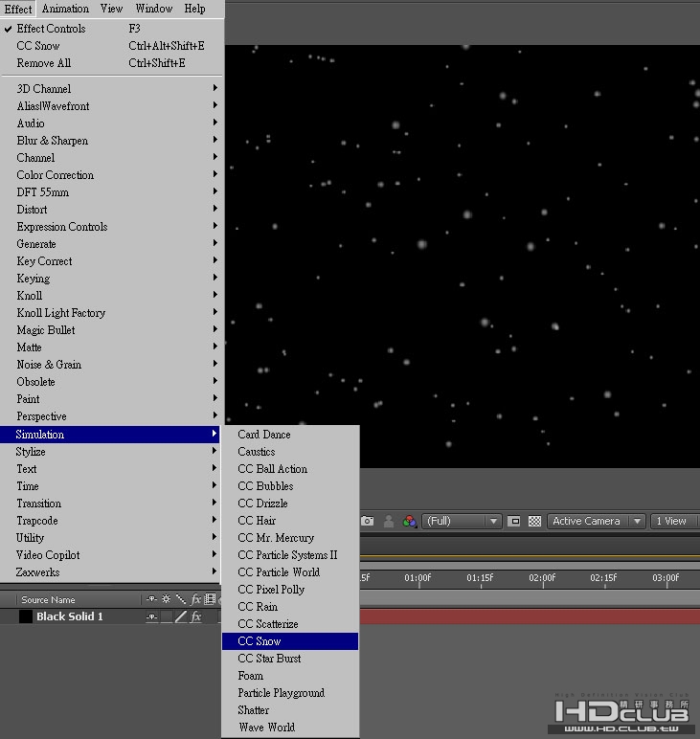Screen dimensions: 700x739
Task: Choose CC Pixel Polly effect
Action: pyautogui.click(x=290, y=589)
